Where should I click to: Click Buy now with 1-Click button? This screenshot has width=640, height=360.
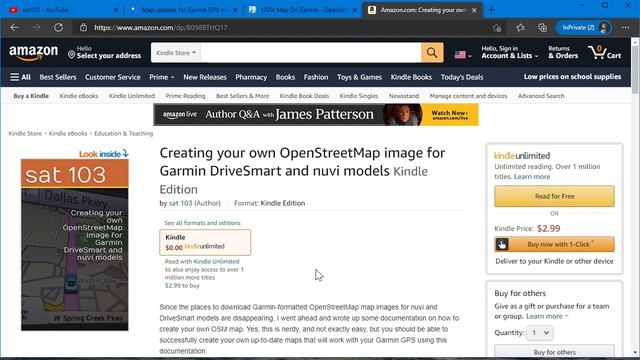tap(554, 244)
